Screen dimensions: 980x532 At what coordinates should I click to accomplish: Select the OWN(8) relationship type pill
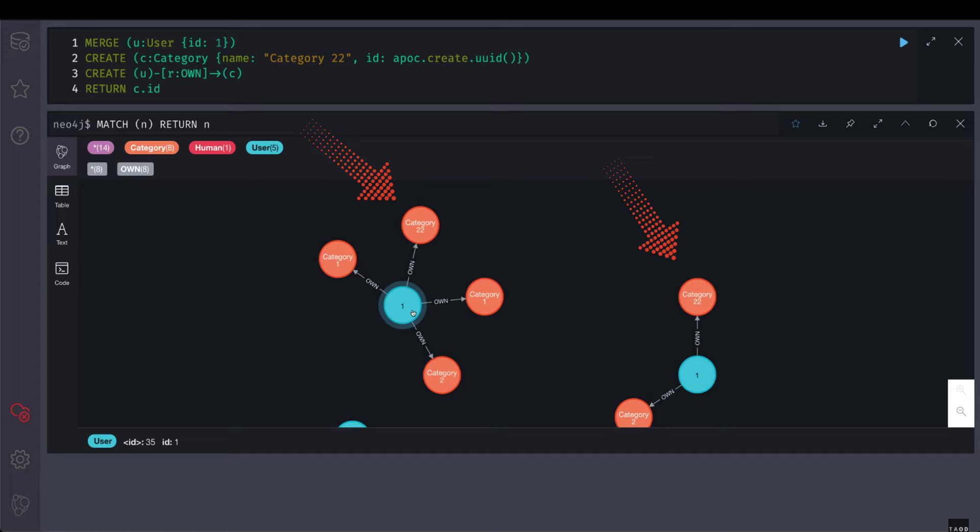tap(135, 169)
